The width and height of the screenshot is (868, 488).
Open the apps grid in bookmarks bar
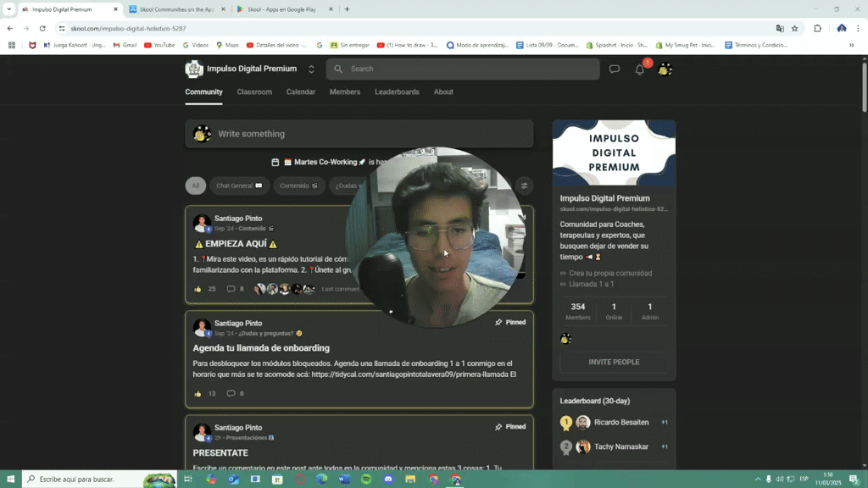12,46
